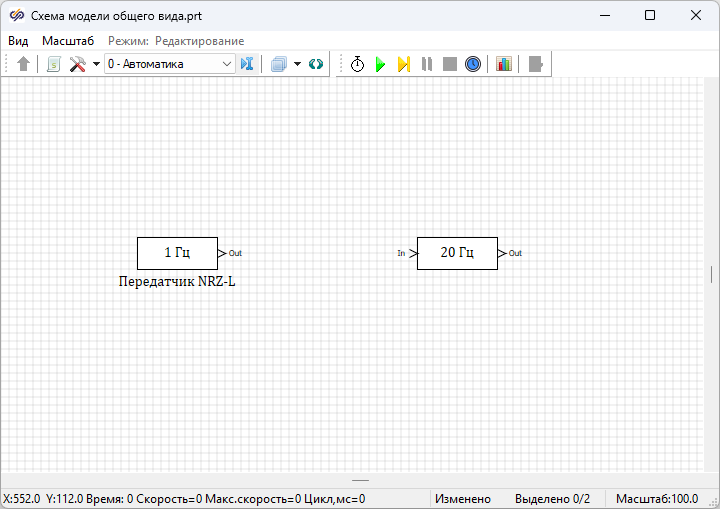Viewport: 720px width, 509px height.
Task: Start simulation with green play button
Action: [x=380, y=64]
